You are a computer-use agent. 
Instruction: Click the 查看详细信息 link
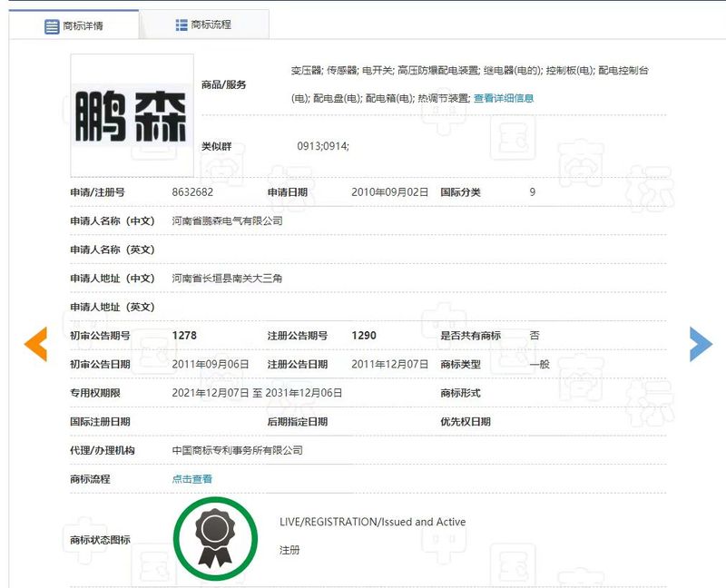click(x=504, y=98)
